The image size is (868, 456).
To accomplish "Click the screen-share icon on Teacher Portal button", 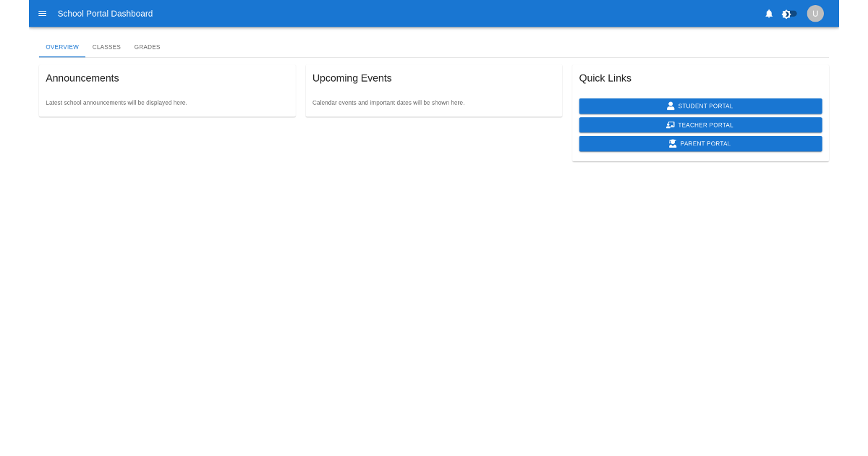I will [x=670, y=124].
